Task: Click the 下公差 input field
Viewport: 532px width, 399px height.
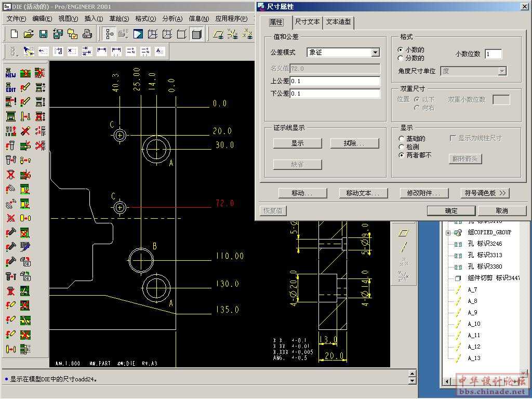Action: (335, 94)
